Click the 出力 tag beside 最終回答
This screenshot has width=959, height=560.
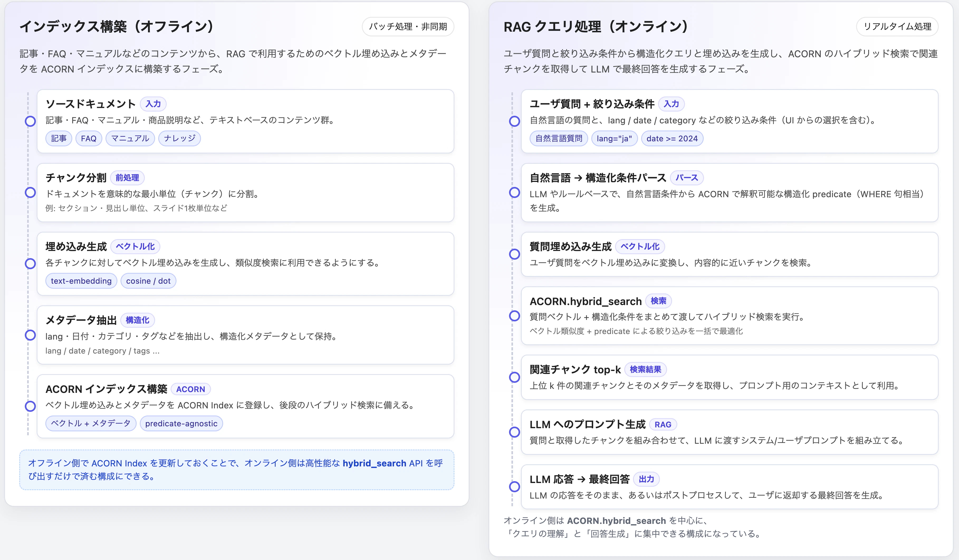click(x=646, y=479)
